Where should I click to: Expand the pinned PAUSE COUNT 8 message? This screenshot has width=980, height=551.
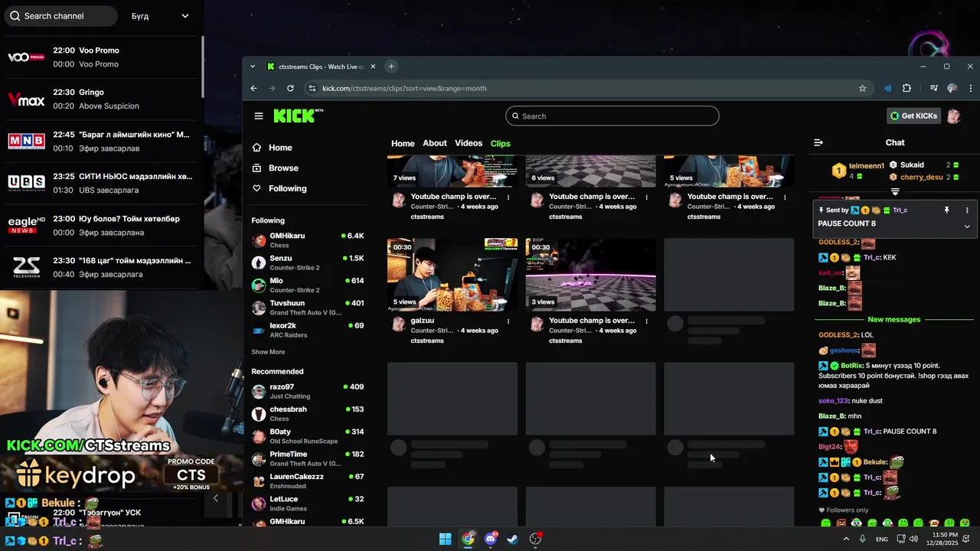point(967,226)
